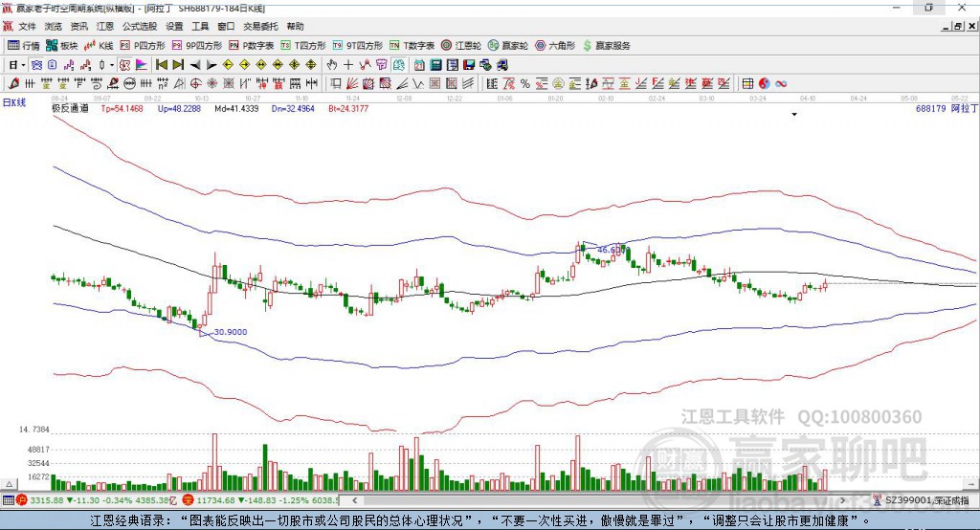The height and width of the screenshot is (530, 980).
Task: Open the 交易委托 menu
Action: coord(260,26)
